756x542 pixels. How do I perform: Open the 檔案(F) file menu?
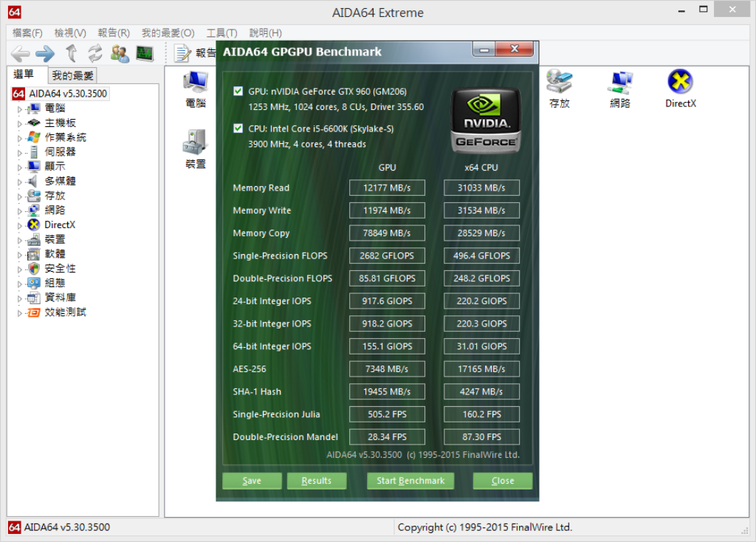(x=27, y=32)
